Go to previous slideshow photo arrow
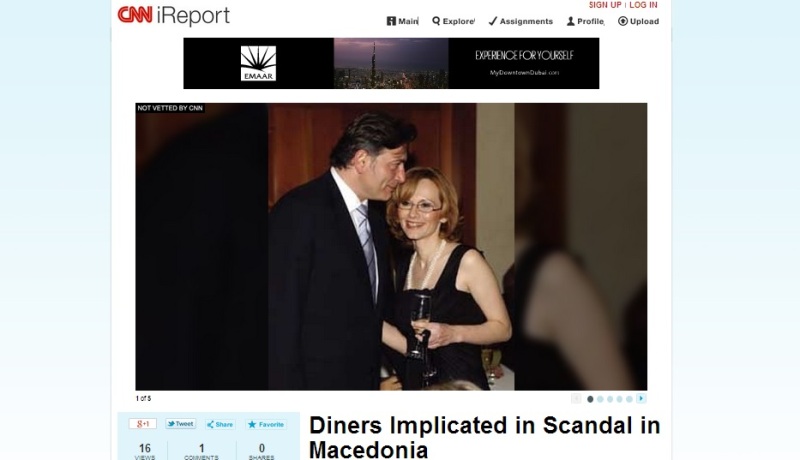 pos(576,398)
